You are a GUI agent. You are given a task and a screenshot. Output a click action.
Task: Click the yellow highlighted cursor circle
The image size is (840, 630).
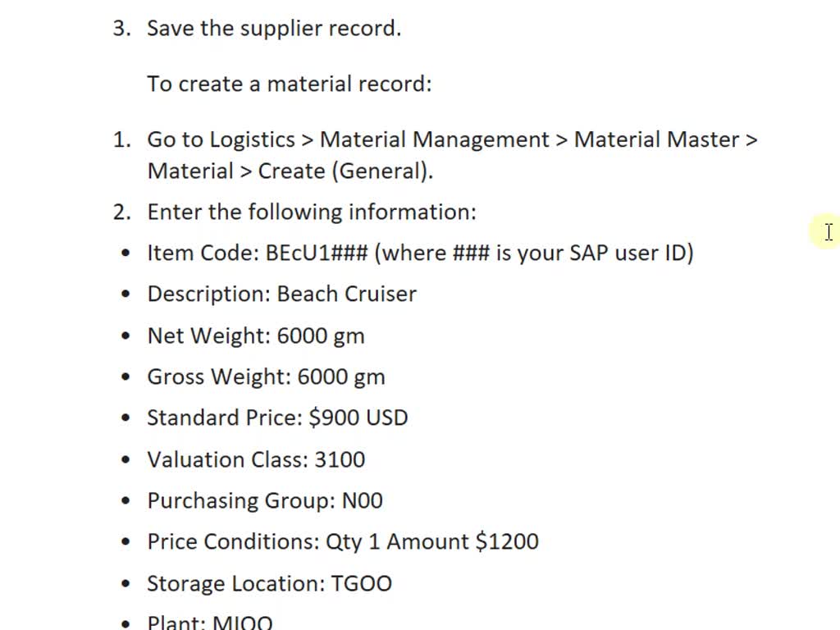(x=825, y=232)
